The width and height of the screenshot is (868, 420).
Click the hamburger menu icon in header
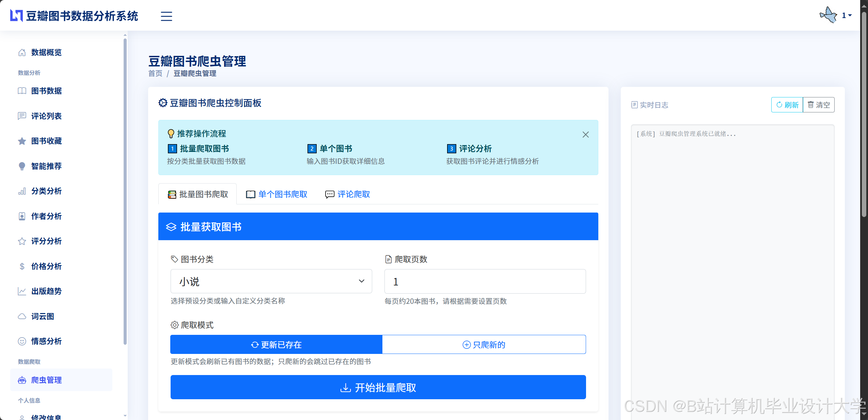click(166, 16)
